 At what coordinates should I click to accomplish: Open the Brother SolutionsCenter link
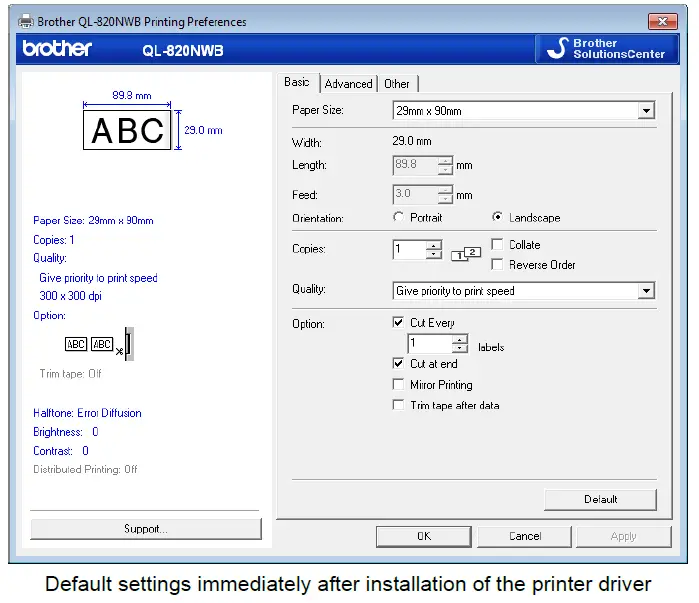click(607, 49)
